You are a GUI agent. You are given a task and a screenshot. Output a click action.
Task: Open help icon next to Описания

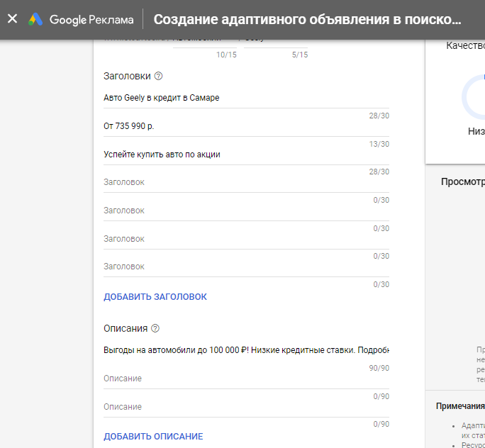[x=155, y=328]
